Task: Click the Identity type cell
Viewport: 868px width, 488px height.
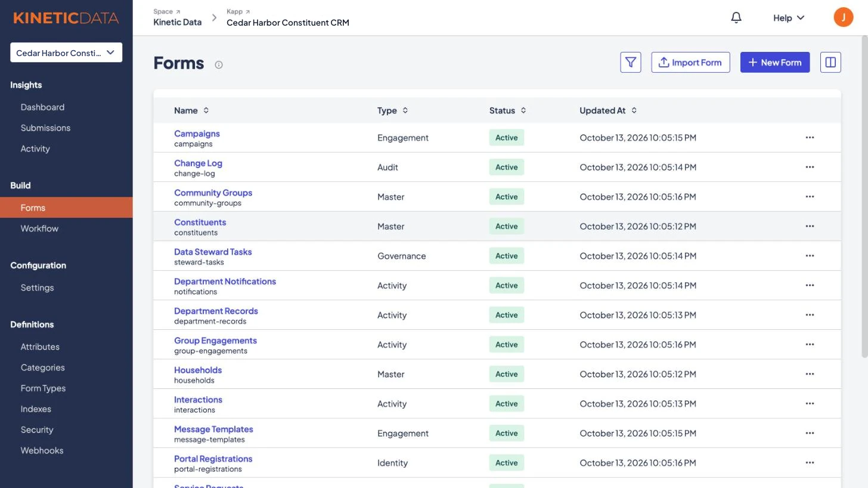Action: click(392, 463)
